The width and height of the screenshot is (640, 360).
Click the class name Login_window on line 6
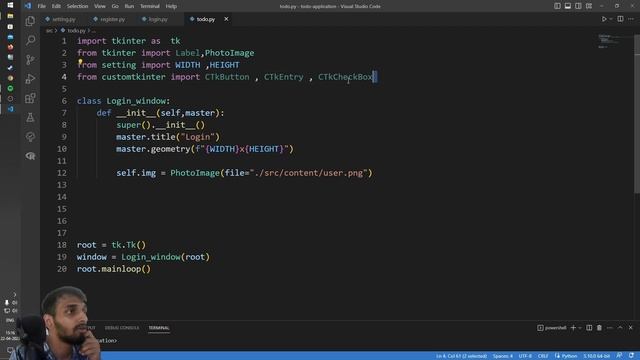pos(136,101)
